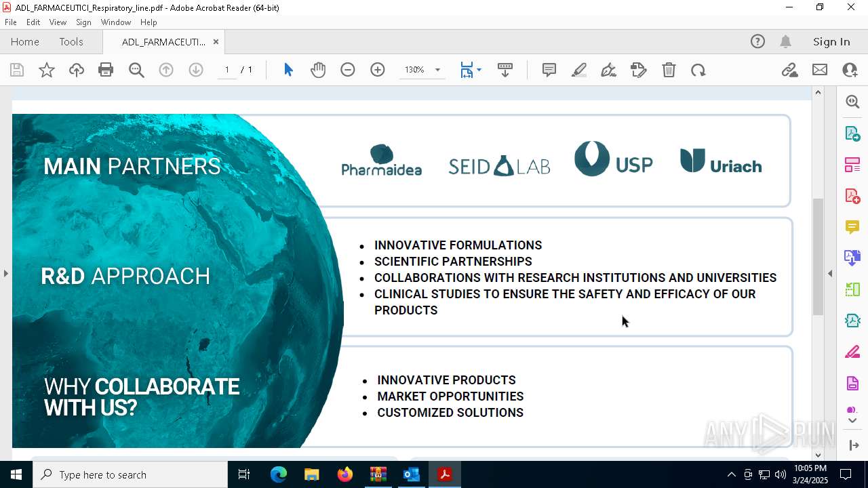Open the teal scan document tool in sidebar

(852, 321)
